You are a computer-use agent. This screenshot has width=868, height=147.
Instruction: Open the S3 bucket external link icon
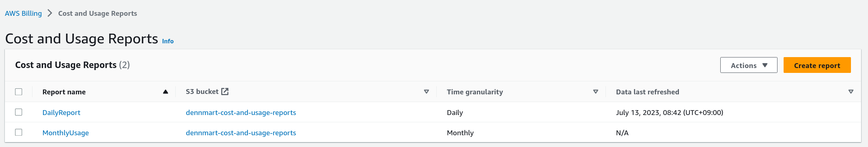point(225,92)
